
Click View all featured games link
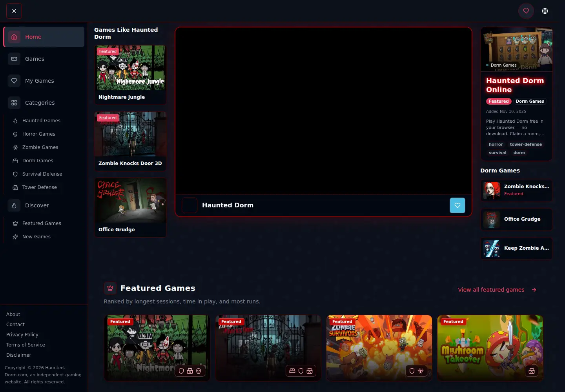click(x=491, y=290)
